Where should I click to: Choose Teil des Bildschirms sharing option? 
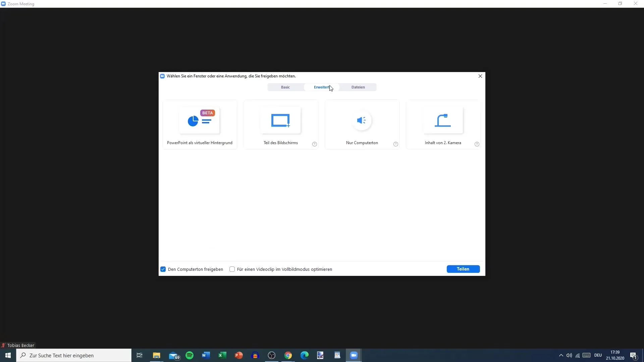281,125
